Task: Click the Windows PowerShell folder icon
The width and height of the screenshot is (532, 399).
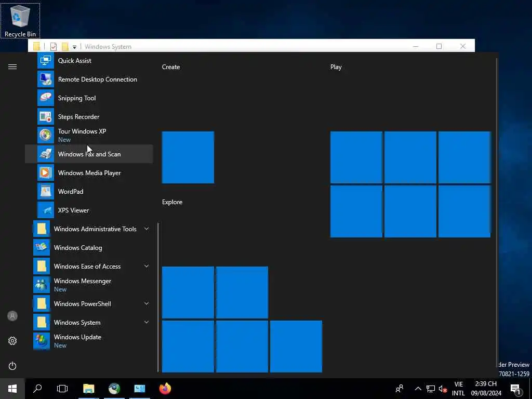Action: (x=42, y=303)
